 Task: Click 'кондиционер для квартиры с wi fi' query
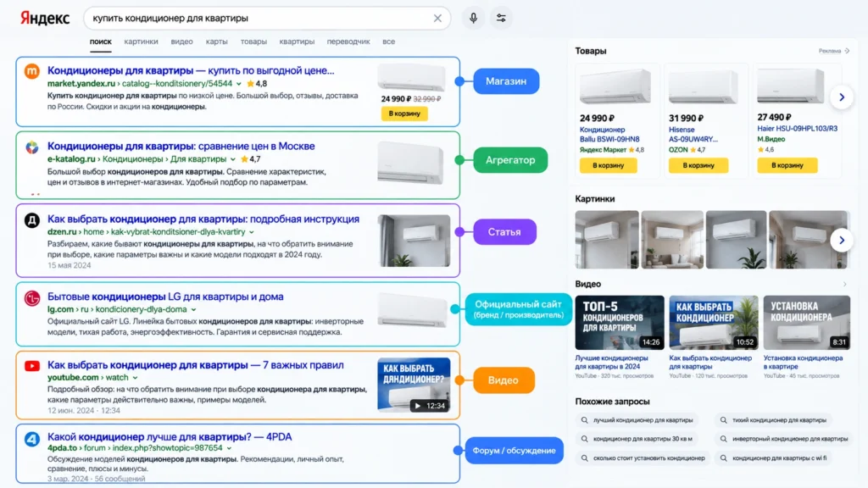tap(773, 458)
